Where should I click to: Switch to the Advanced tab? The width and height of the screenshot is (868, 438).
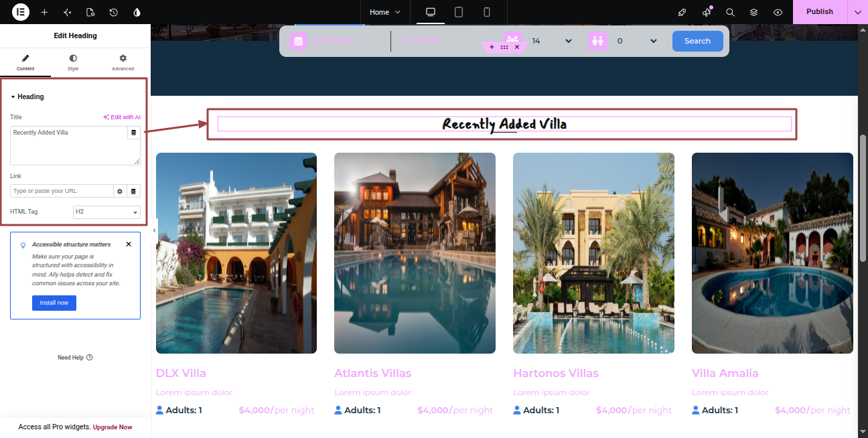[123, 63]
